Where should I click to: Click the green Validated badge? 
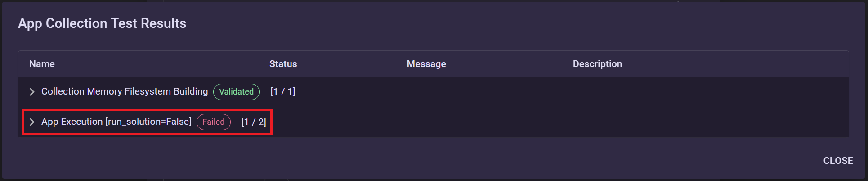236,92
